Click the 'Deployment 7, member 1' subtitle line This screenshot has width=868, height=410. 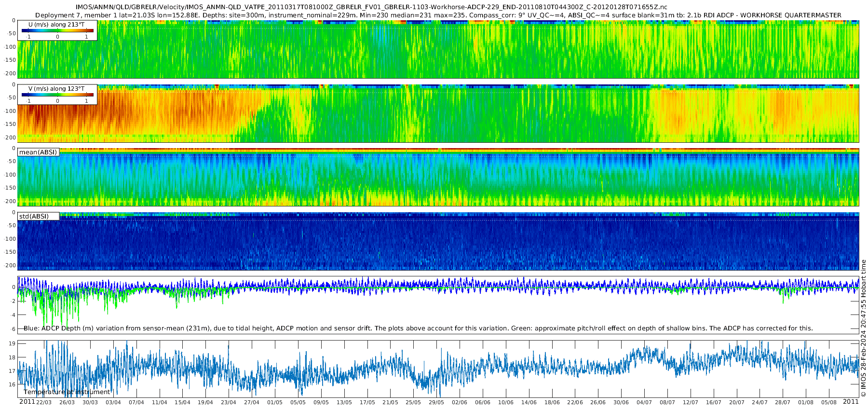pos(438,15)
